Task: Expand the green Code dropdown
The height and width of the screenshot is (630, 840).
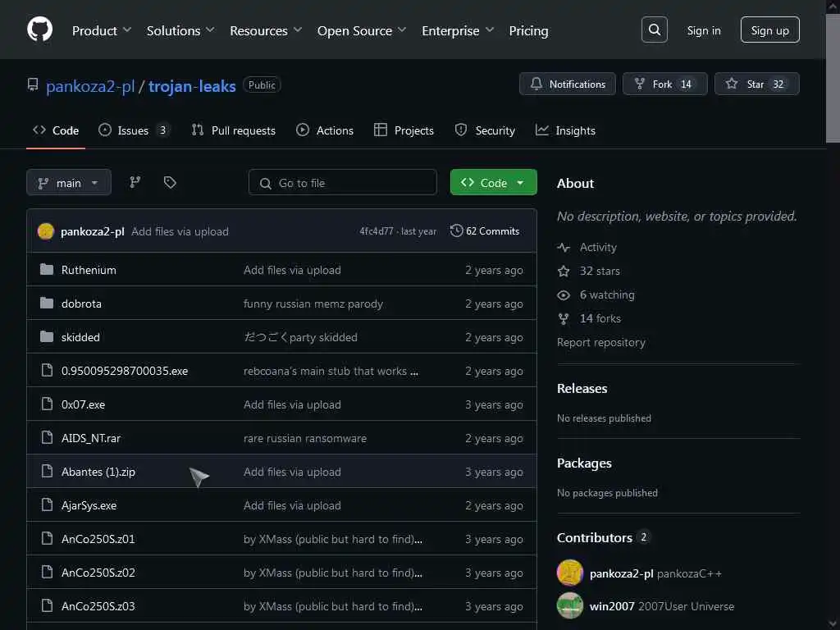Action: pyautogui.click(x=493, y=183)
